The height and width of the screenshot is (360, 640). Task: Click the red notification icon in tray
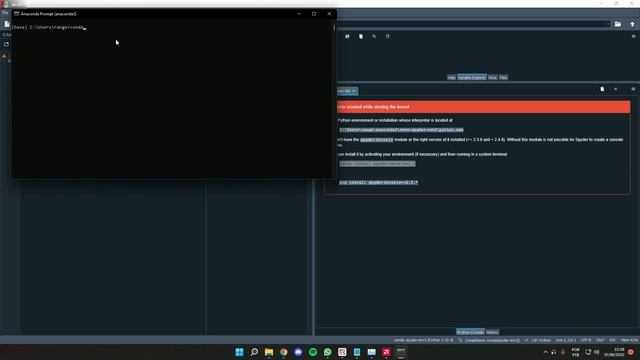(x=631, y=352)
